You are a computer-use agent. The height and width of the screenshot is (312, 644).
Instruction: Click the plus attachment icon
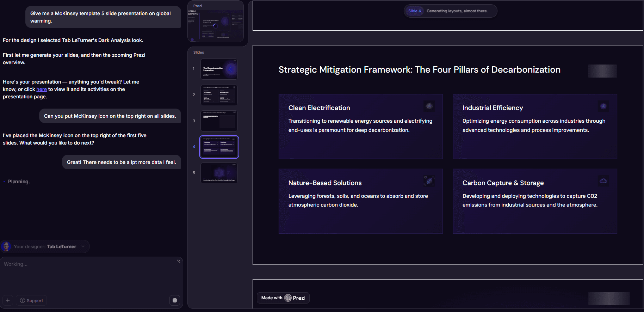pos(8,300)
